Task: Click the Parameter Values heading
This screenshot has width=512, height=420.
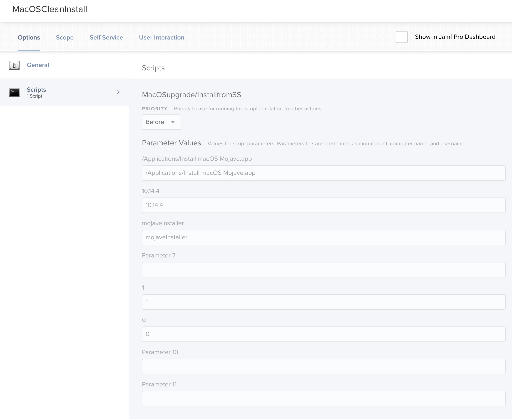Action: [x=171, y=143]
